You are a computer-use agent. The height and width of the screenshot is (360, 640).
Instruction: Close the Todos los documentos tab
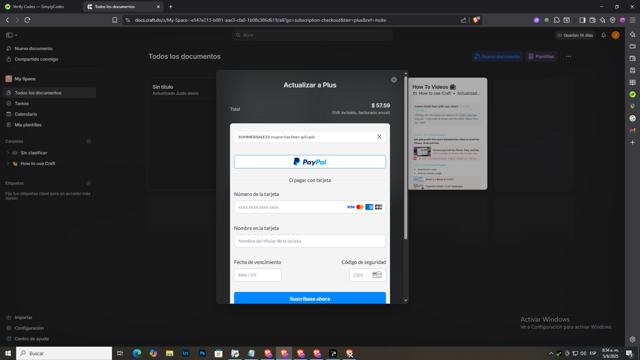[x=158, y=7]
